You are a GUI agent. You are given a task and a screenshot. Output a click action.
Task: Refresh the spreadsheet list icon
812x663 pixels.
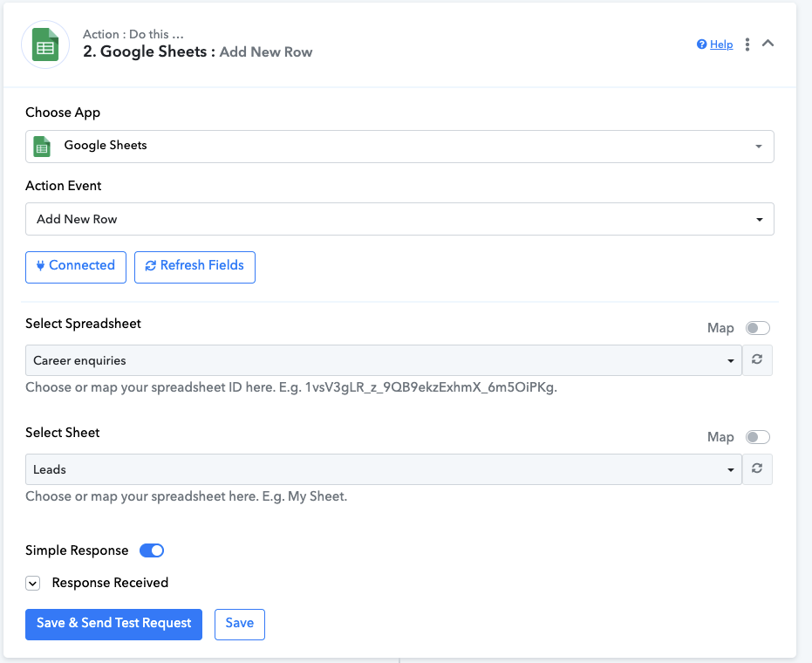click(x=757, y=360)
